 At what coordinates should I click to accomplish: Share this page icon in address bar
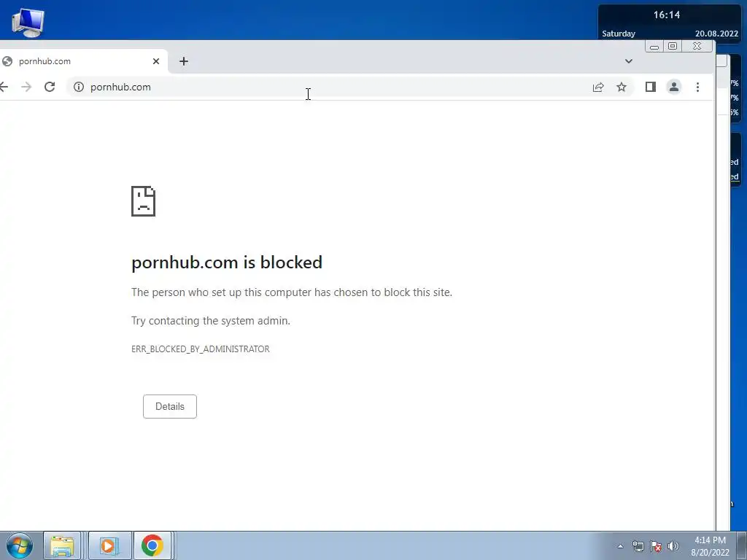(598, 87)
